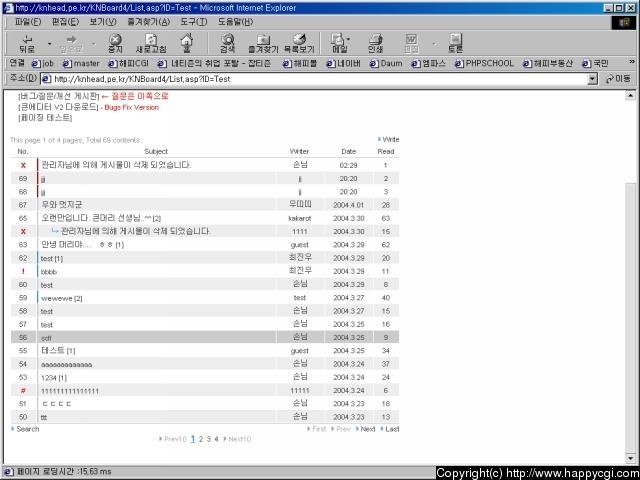Open the Back button history dropdown arrow
640x480 pixels.
(x=49, y=43)
